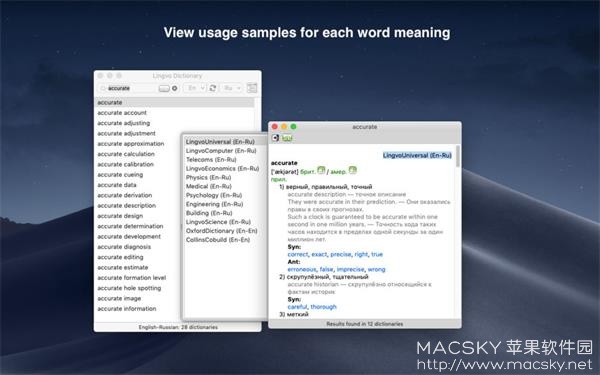The height and width of the screenshot is (375, 600).
Task: Swap translation languages with the arrows icon
Action: [x=213, y=88]
